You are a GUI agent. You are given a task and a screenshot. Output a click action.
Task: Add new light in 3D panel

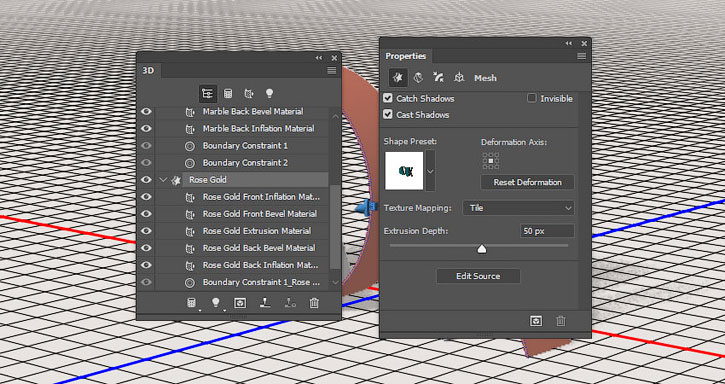pyautogui.click(x=215, y=303)
